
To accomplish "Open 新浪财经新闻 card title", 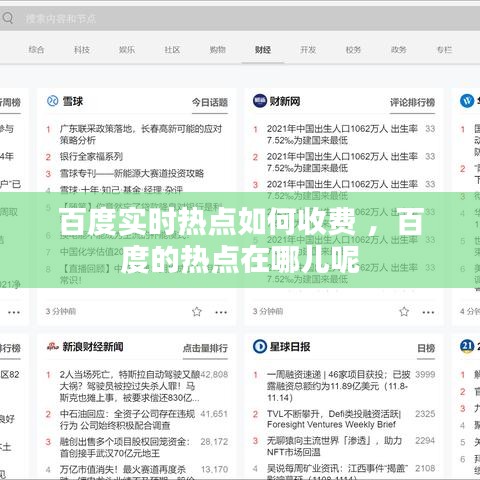I will (93, 347).
